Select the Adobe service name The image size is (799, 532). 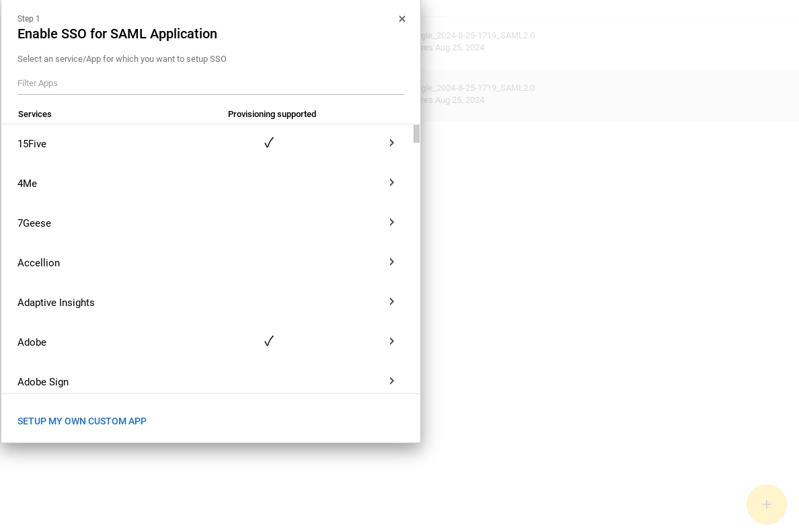click(x=32, y=343)
